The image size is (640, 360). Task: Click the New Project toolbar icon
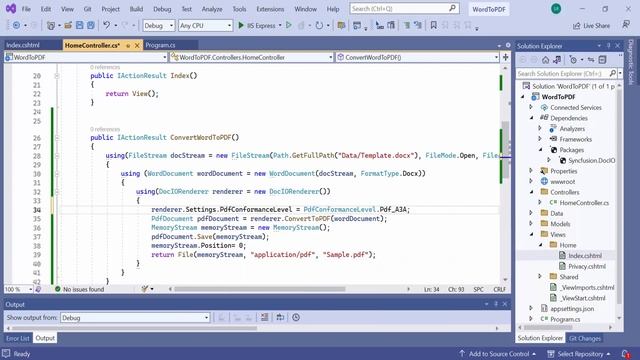click(51, 25)
